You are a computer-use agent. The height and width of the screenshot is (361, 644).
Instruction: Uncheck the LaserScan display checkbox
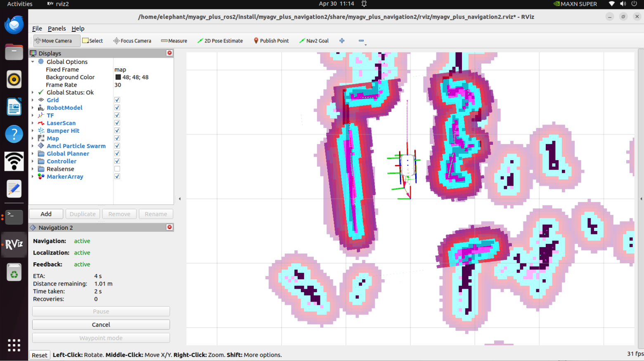point(117,123)
